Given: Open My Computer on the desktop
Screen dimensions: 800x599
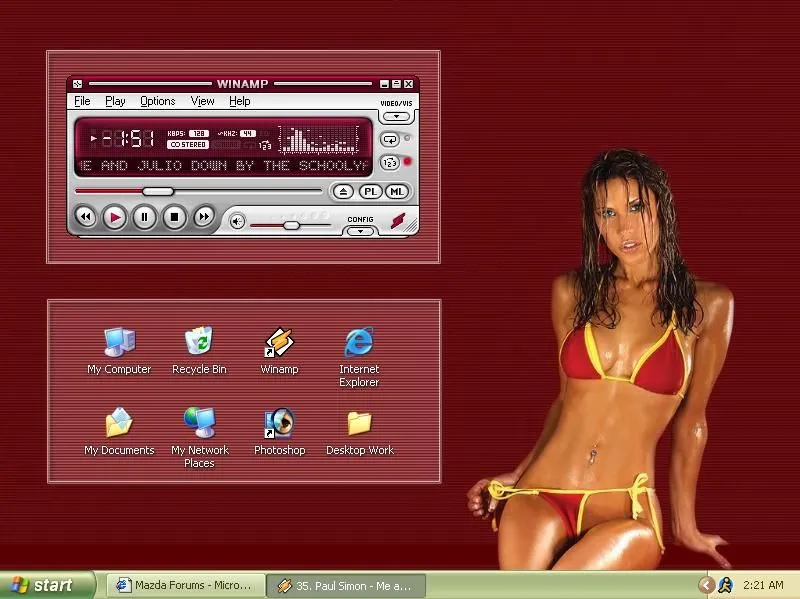Looking at the screenshot, I should click(x=118, y=344).
